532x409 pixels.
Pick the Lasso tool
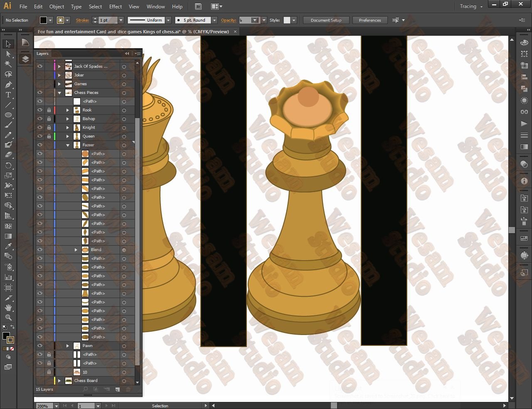click(x=8, y=74)
